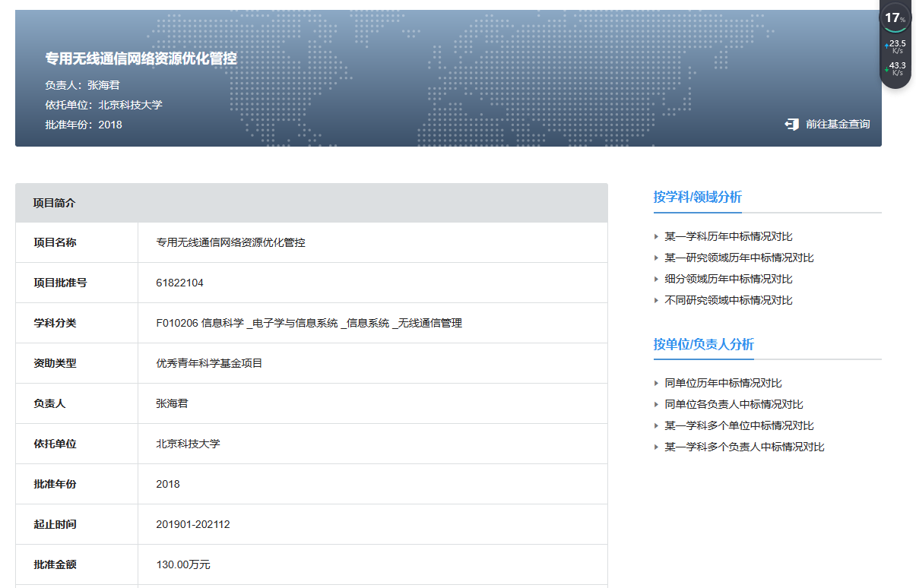
Task: Click the exit icon beside 前往基金查询
Action: 792,124
